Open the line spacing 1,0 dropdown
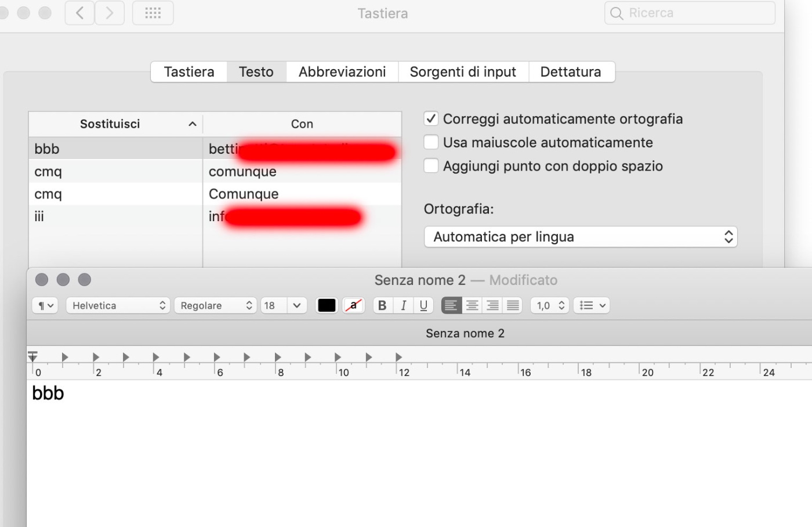The image size is (812, 527). [x=550, y=305]
